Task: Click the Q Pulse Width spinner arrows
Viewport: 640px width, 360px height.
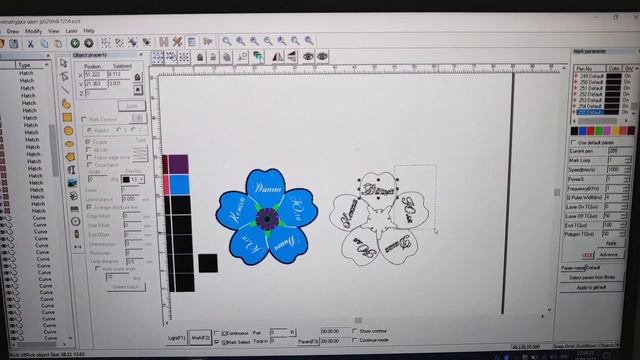Action: [625, 198]
